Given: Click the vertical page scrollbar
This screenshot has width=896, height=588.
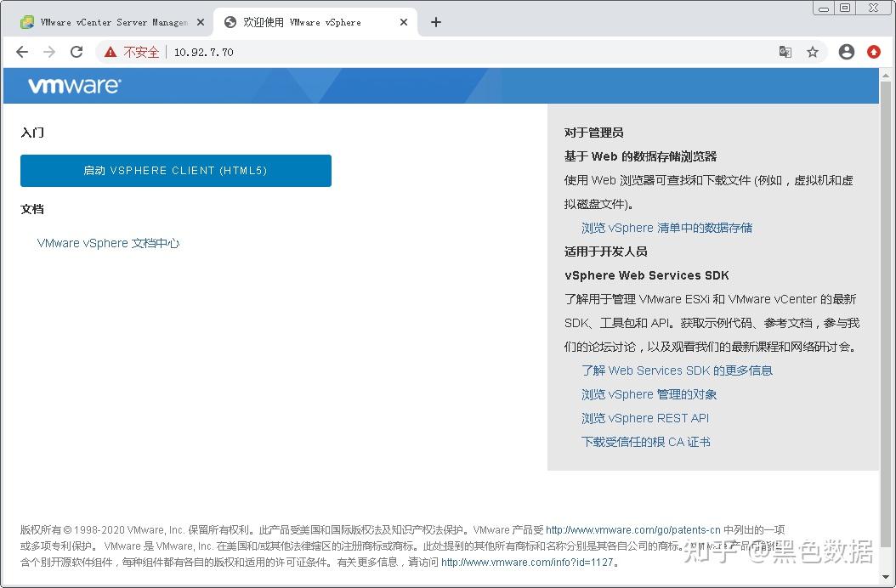Looking at the screenshot, I should 886,325.
